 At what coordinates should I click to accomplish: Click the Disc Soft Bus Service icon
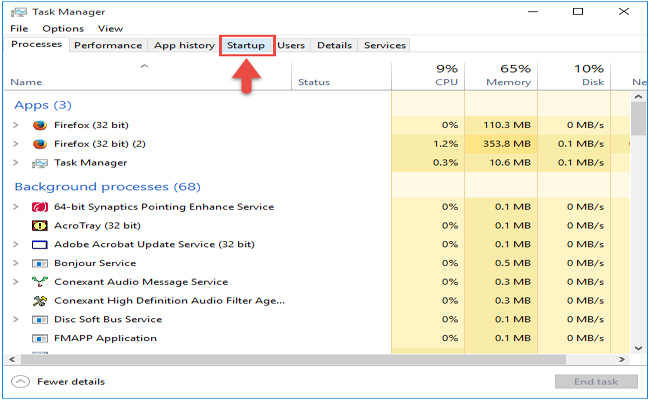coord(40,320)
